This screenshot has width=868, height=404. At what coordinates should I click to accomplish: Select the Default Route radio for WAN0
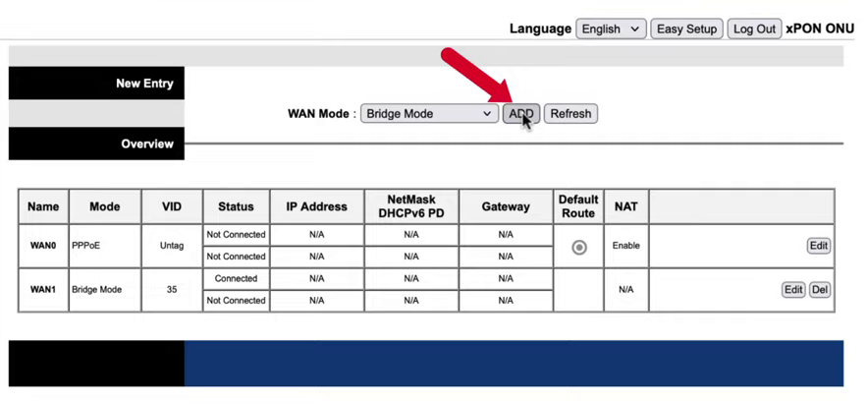click(x=579, y=247)
